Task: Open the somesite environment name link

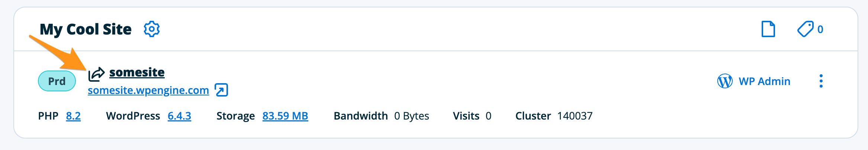Action: (x=137, y=72)
